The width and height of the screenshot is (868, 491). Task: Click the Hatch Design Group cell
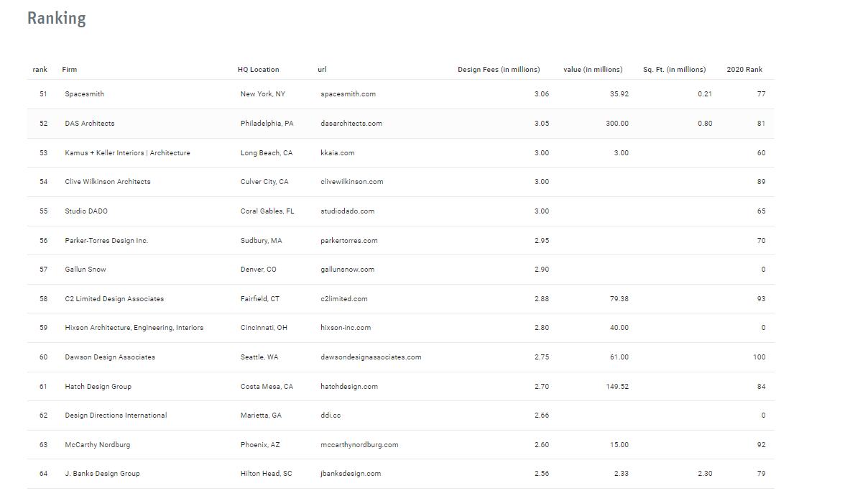point(98,387)
